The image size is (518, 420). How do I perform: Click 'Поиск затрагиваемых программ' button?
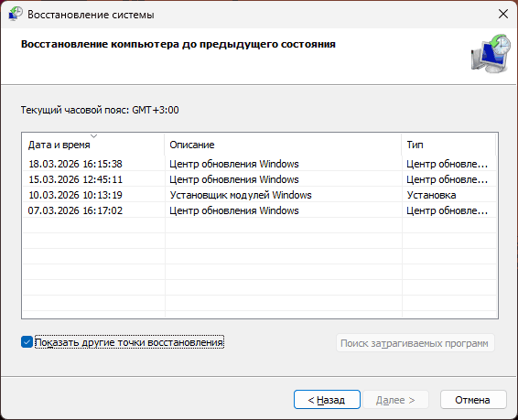tap(415, 343)
